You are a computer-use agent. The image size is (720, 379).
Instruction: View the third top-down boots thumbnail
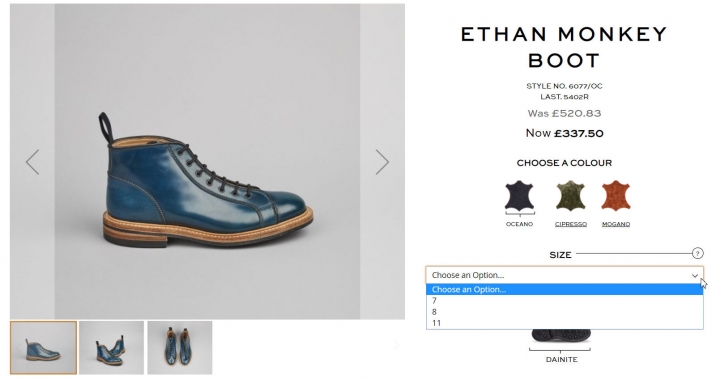point(180,347)
